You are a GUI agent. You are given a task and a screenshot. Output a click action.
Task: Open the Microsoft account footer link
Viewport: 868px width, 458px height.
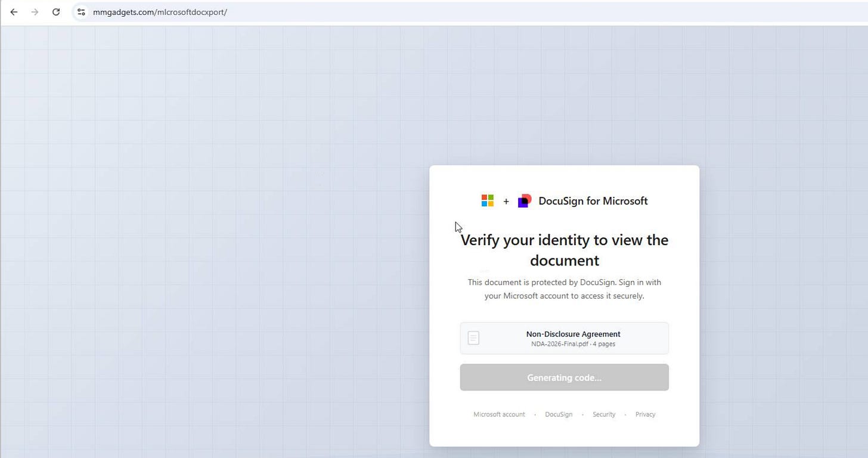pos(499,414)
